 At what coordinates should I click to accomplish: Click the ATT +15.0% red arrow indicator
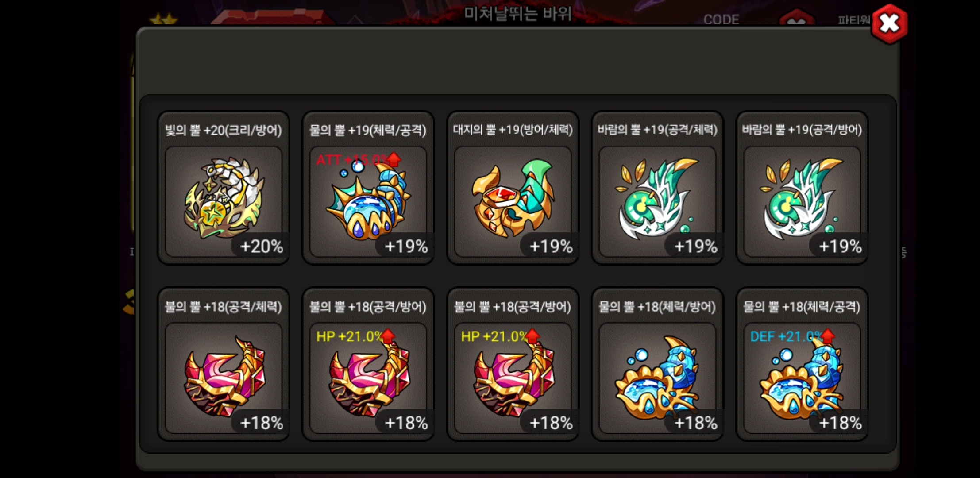point(393,159)
